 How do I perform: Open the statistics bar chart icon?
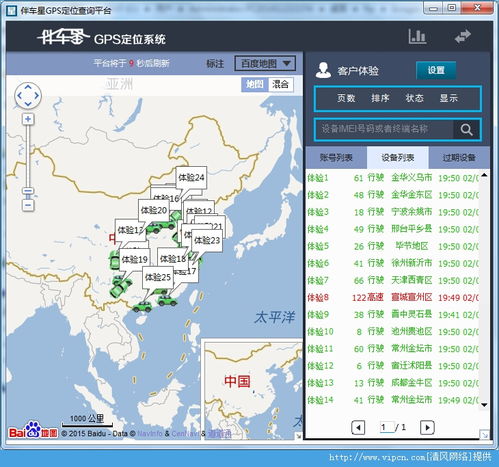pos(417,36)
